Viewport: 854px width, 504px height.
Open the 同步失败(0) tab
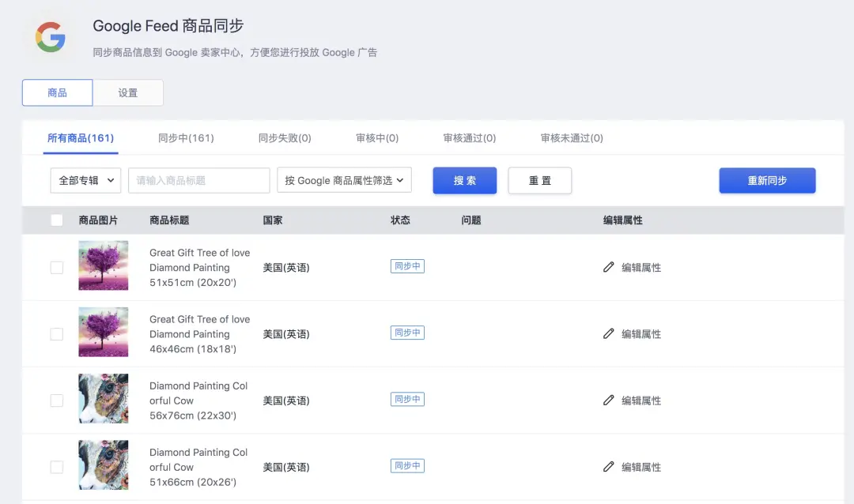click(285, 138)
